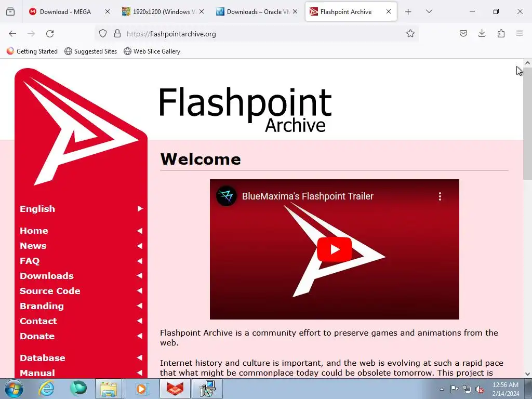Open the Firefox downloads panel

pos(482,33)
